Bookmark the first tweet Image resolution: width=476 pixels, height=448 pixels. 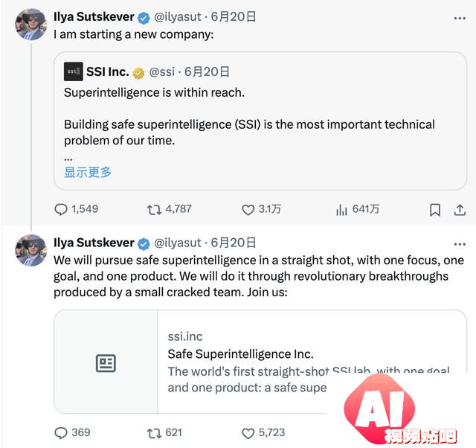point(434,210)
